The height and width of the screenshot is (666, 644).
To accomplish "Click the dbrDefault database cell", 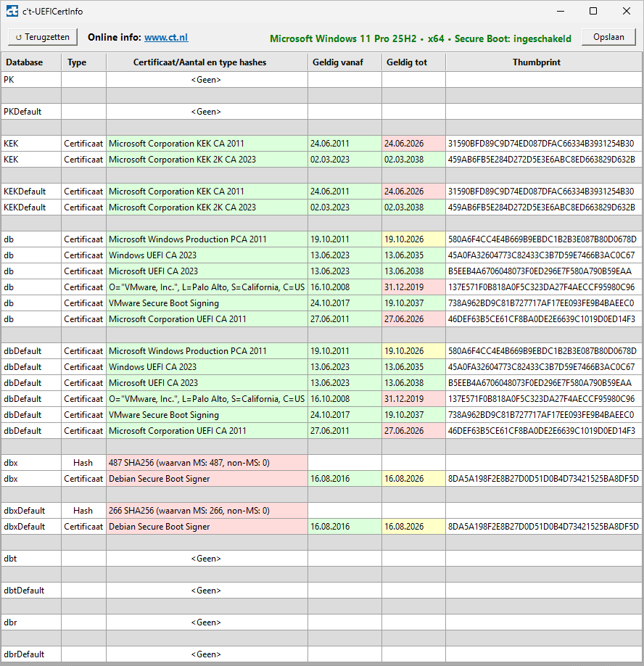I will coord(31,654).
